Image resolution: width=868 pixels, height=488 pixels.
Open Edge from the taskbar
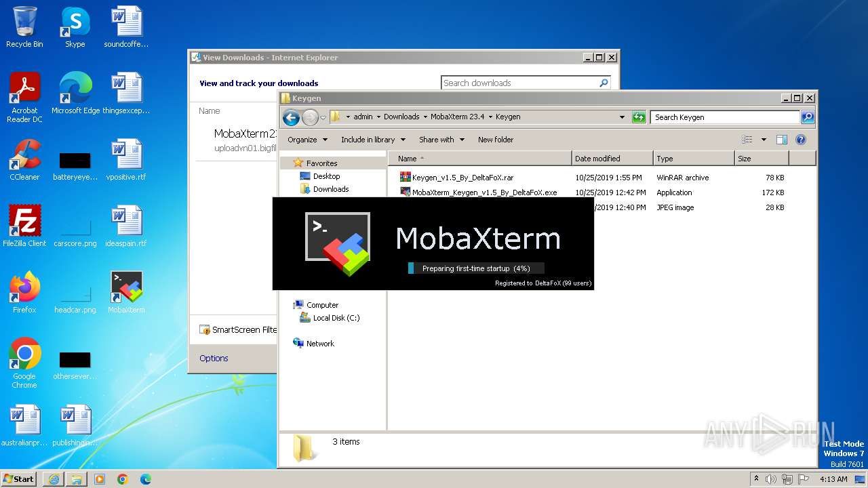(x=145, y=479)
